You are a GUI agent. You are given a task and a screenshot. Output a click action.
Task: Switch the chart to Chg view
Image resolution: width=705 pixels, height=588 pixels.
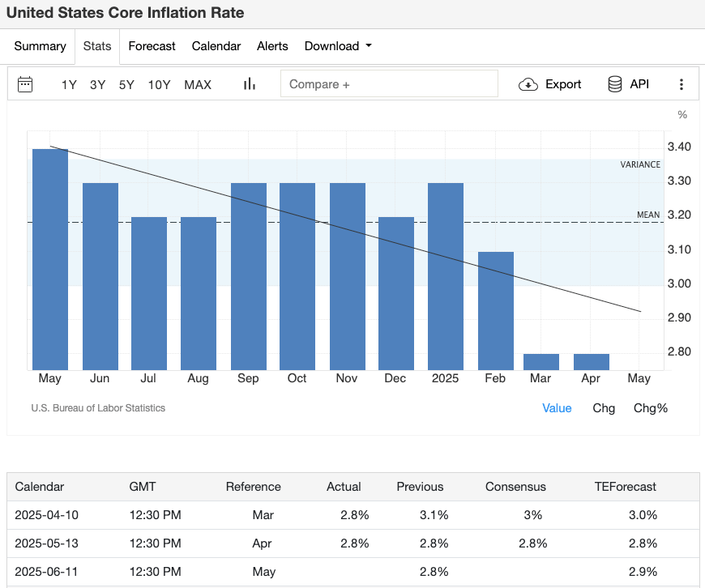click(604, 408)
